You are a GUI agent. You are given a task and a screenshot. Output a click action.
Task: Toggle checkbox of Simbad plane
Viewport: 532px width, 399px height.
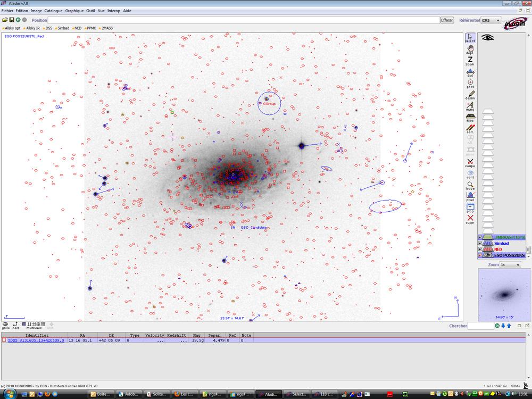click(x=480, y=243)
